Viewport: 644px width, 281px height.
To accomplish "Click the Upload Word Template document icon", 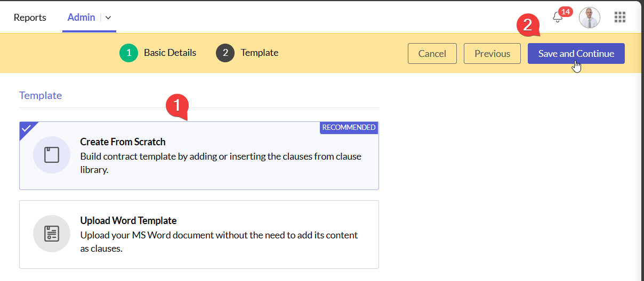I will pyautogui.click(x=52, y=234).
